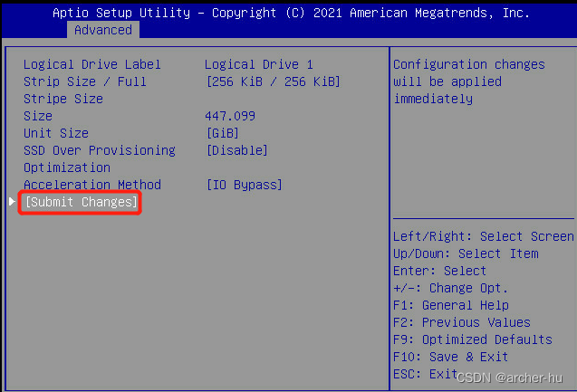Open the 256 KiB / 256 KiB strip size option
The image size is (577, 392).
point(273,81)
